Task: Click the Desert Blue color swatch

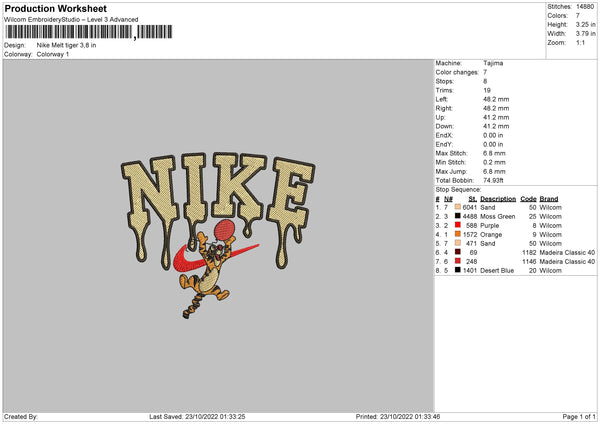Action: coord(458,270)
